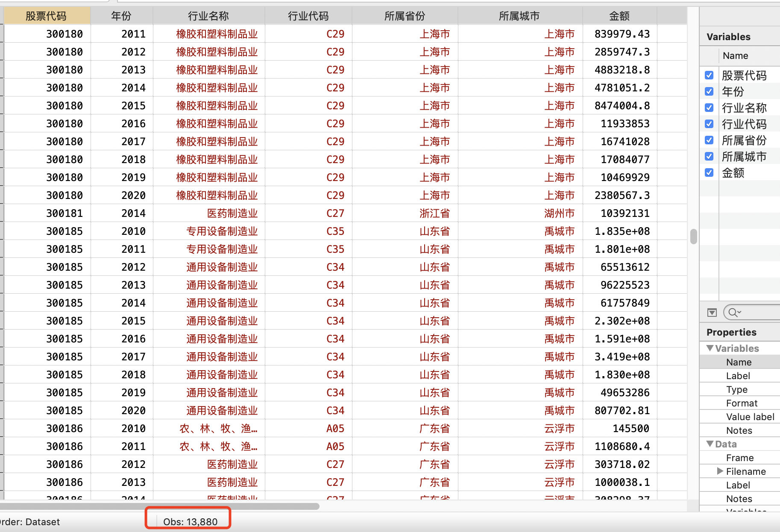
Task: Click inside the variable search field
Action: coord(756,313)
